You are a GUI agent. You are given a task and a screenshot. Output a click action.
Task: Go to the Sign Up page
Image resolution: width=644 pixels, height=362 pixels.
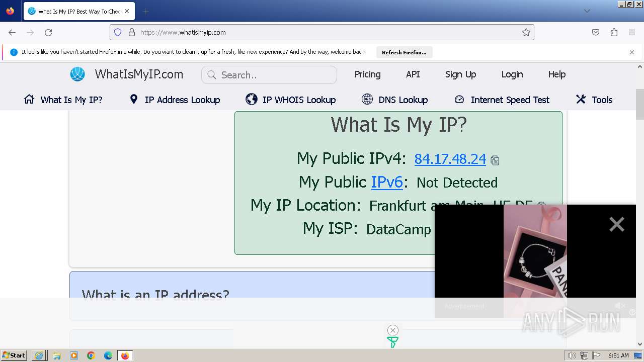[460, 74]
